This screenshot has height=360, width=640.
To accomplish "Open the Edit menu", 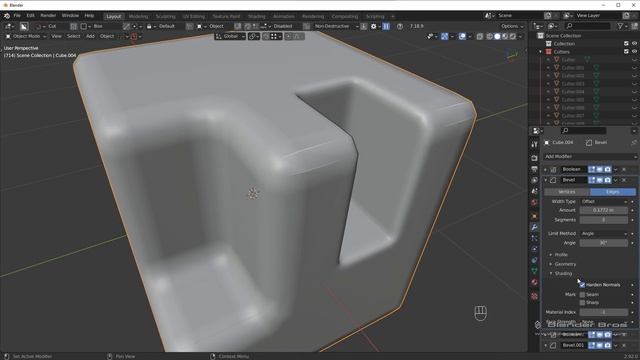I will tap(30, 16).
